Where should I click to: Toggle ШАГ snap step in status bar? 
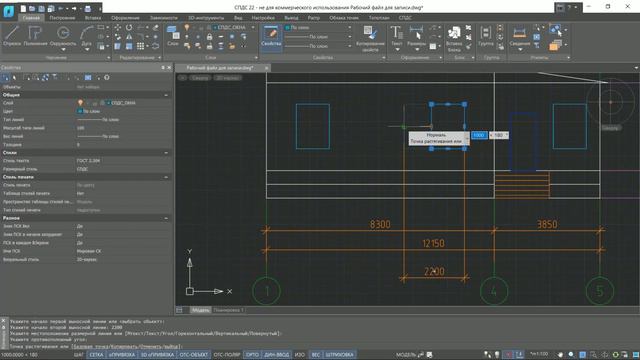tap(78, 355)
